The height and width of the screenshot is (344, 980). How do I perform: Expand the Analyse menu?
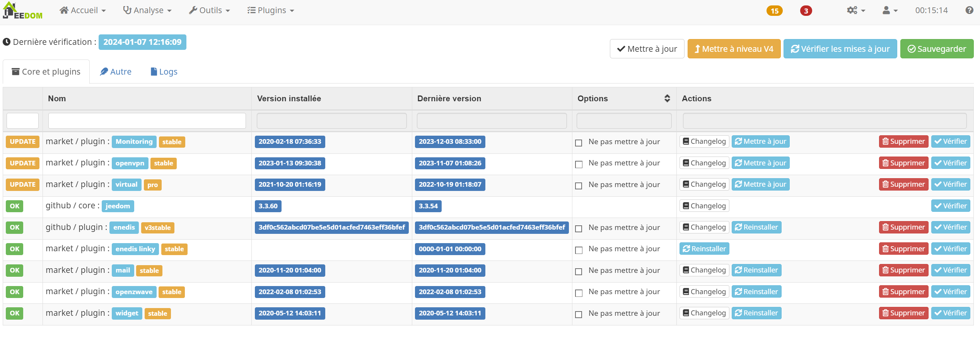pos(147,10)
